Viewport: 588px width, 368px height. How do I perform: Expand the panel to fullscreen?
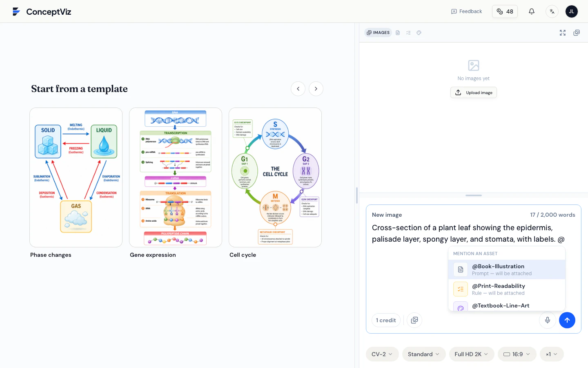click(x=563, y=33)
